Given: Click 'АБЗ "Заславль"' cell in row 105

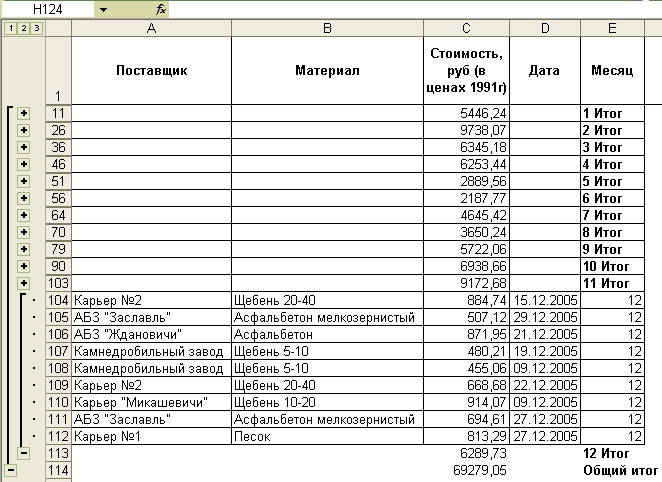Looking at the screenshot, I should [152, 317].
